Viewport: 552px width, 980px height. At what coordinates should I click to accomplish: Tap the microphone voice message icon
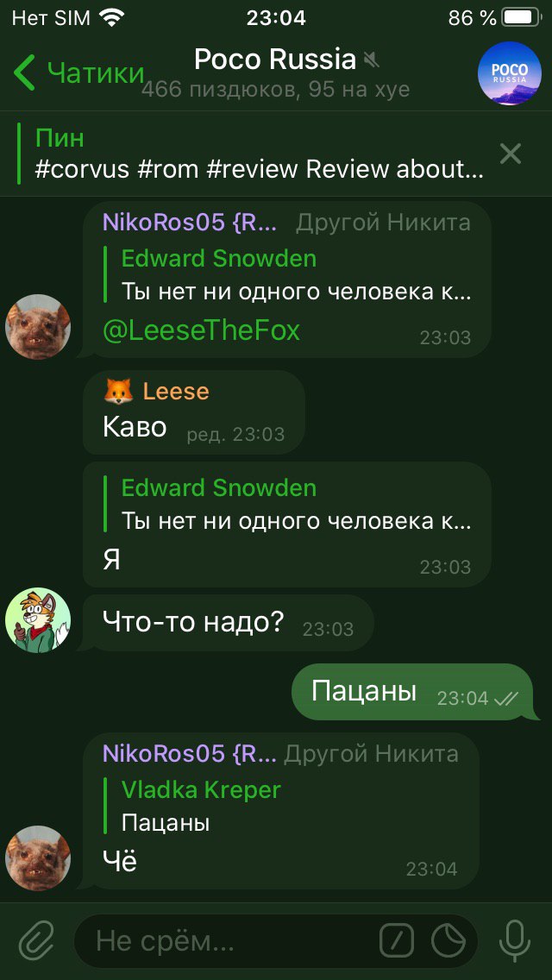pyautogui.click(x=515, y=941)
